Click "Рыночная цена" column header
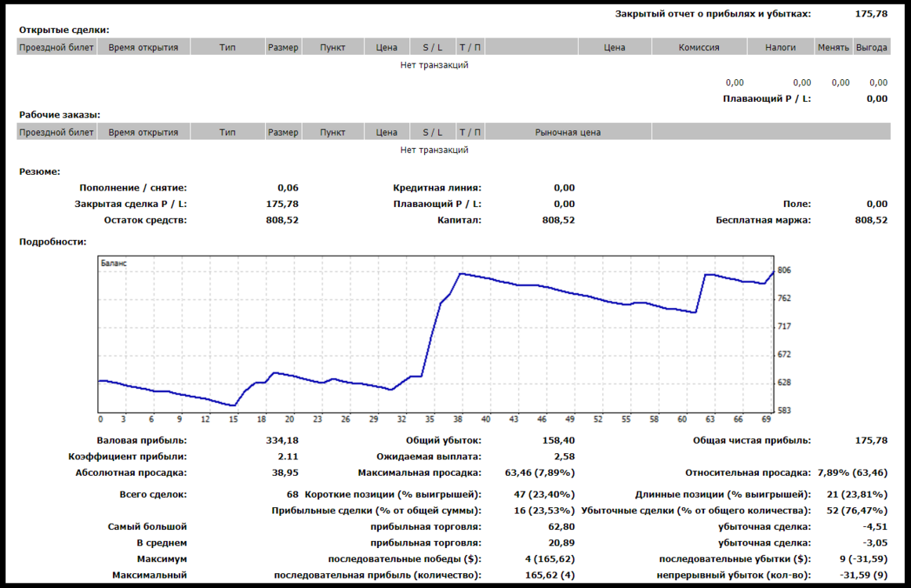The width and height of the screenshot is (911, 588). click(568, 132)
